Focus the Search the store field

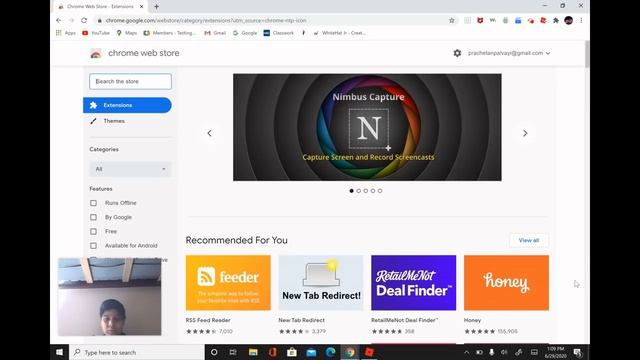click(x=130, y=82)
